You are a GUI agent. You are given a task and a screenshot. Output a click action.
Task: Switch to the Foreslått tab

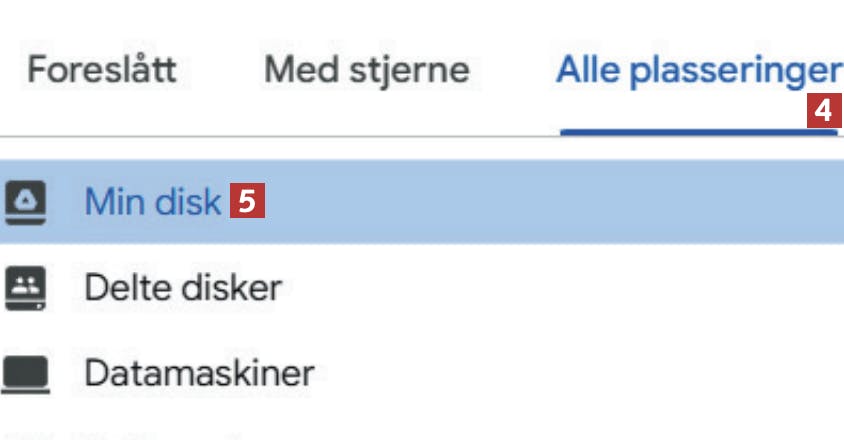coord(101,71)
